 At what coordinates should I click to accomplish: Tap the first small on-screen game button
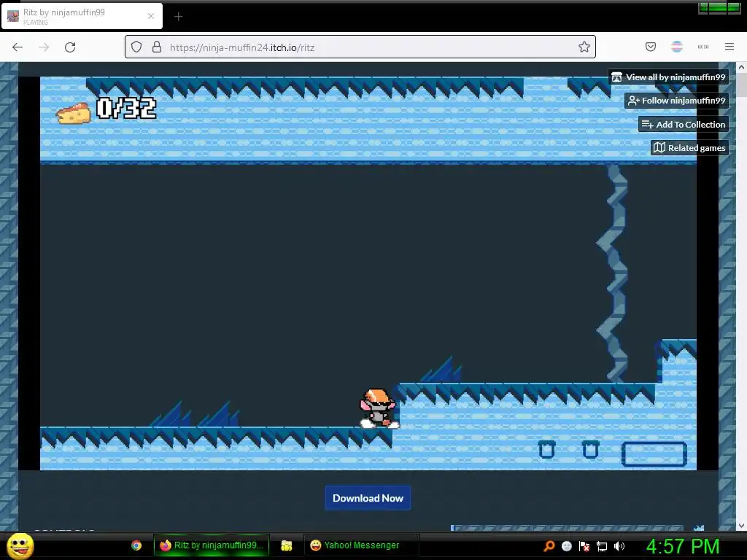pyautogui.click(x=546, y=449)
